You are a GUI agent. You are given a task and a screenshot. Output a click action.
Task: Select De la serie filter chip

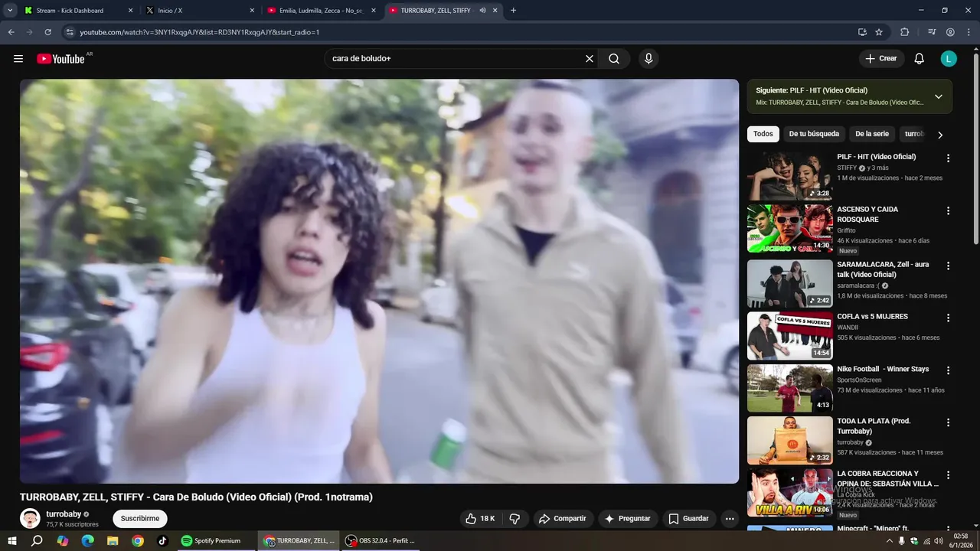point(871,134)
